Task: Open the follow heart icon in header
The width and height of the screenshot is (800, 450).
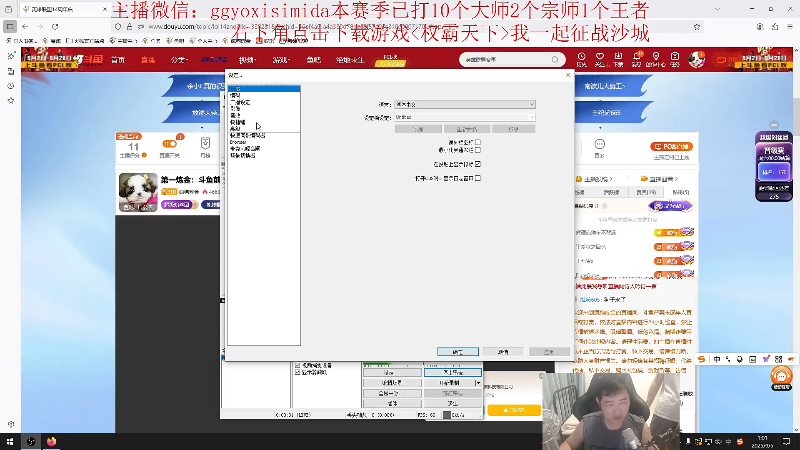Action: (x=600, y=59)
